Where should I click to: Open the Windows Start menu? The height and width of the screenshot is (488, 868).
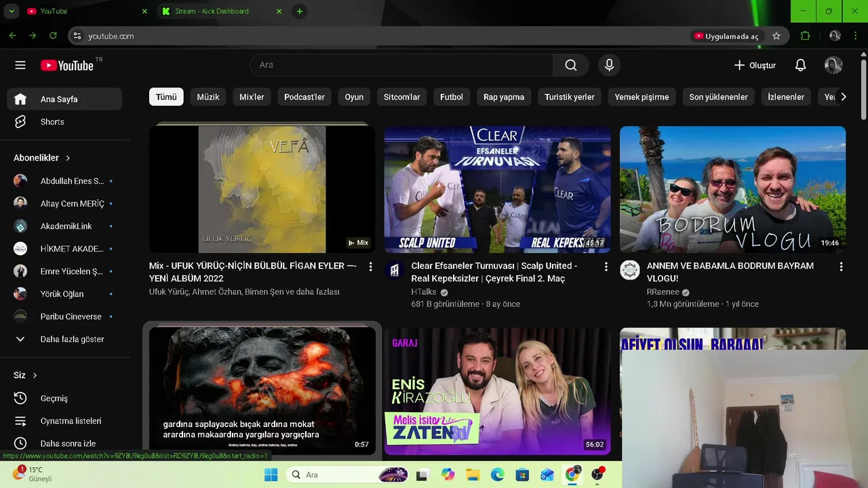(271, 474)
